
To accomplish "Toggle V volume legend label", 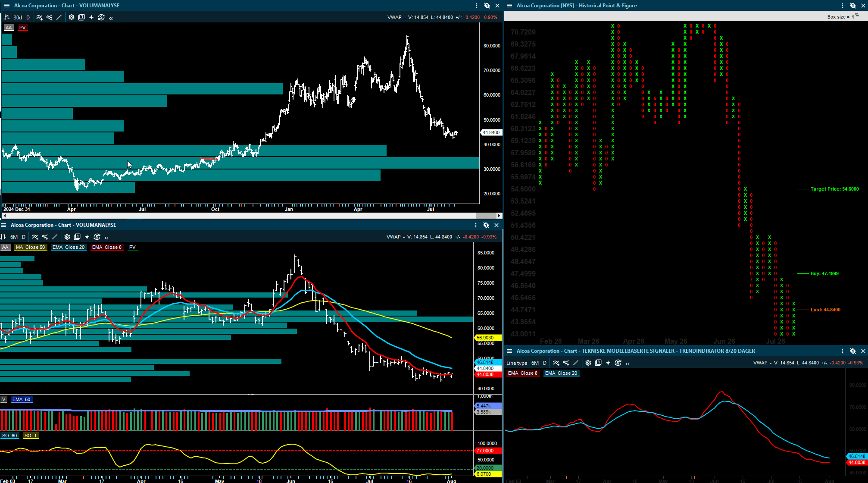I will (4, 399).
